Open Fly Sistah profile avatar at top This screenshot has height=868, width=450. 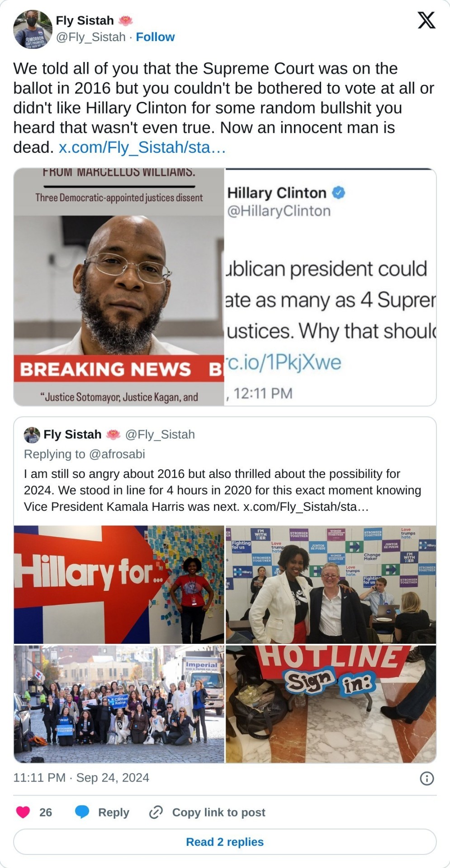click(33, 29)
